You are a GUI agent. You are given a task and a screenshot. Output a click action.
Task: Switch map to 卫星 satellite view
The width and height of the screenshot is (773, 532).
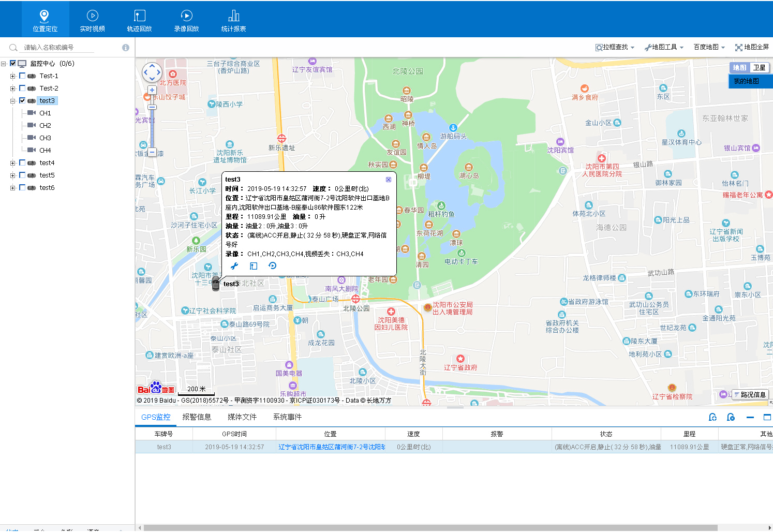point(759,68)
